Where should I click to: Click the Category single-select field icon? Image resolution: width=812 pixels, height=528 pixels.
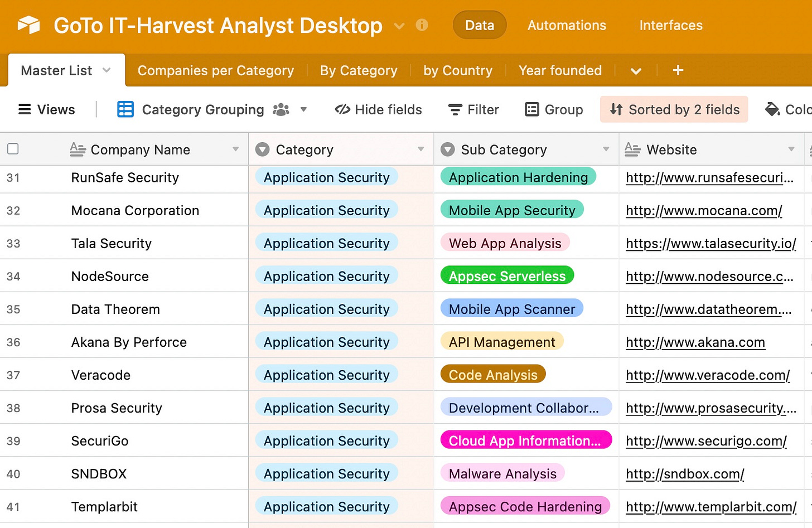tap(262, 149)
